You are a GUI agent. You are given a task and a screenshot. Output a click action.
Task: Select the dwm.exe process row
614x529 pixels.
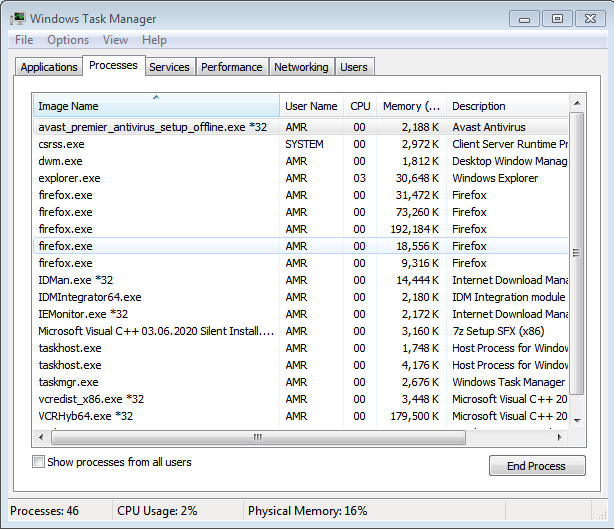[301, 161]
